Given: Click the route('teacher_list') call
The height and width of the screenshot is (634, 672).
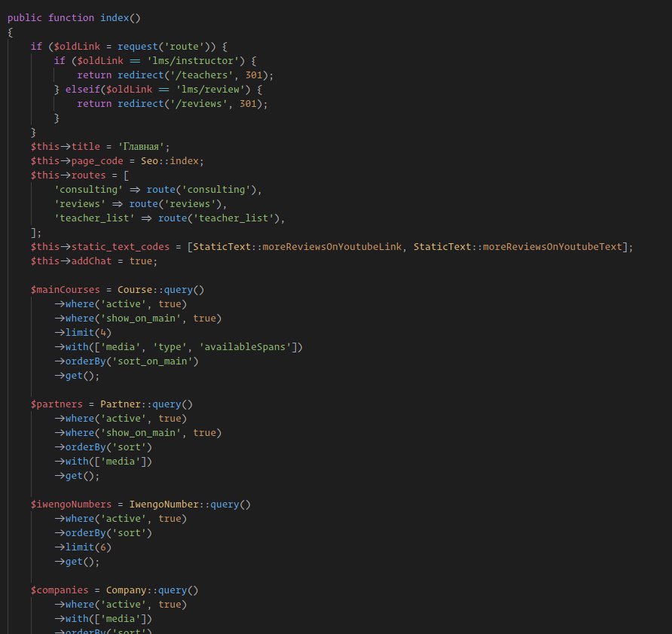Looking at the screenshot, I should click(x=219, y=218).
